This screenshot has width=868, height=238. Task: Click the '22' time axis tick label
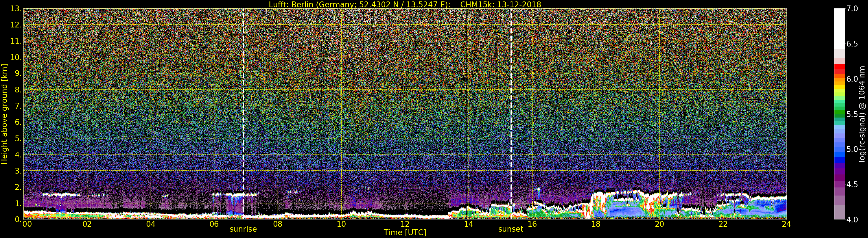(x=723, y=224)
